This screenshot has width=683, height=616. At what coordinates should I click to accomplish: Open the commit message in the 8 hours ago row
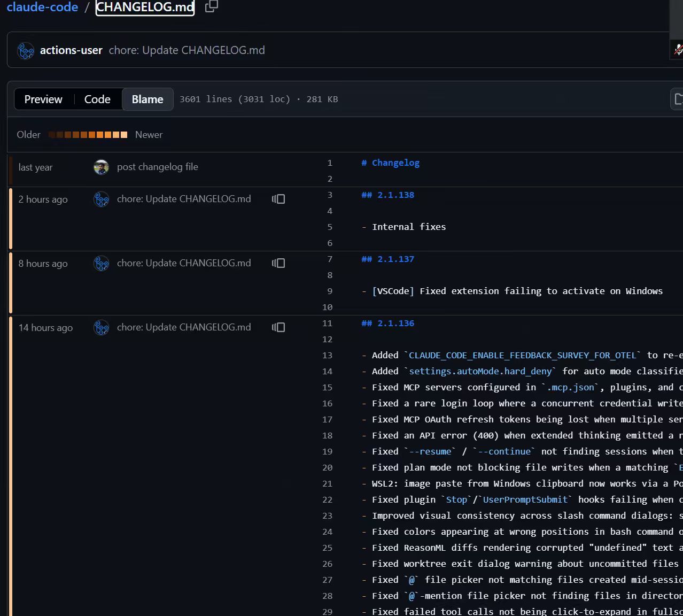click(184, 263)
